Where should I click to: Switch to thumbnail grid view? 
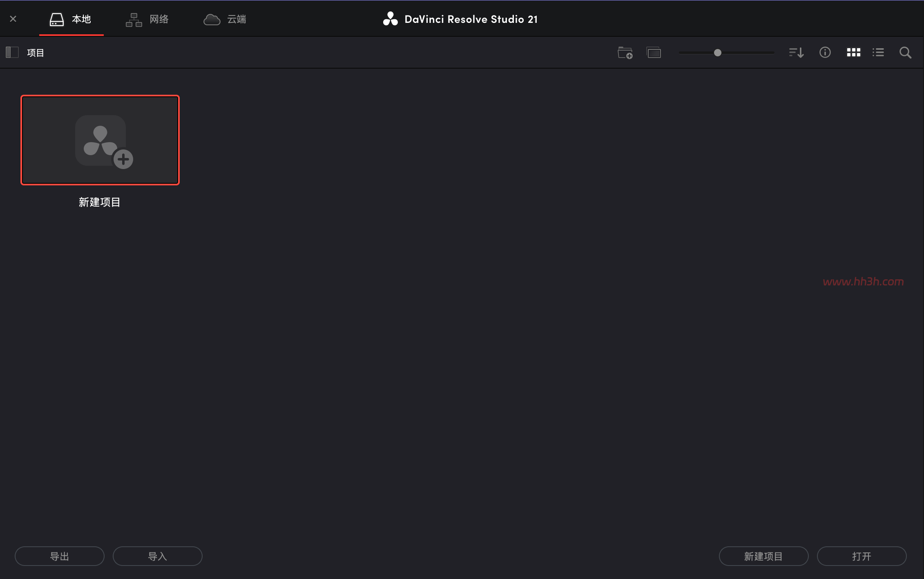pos(853,52)
